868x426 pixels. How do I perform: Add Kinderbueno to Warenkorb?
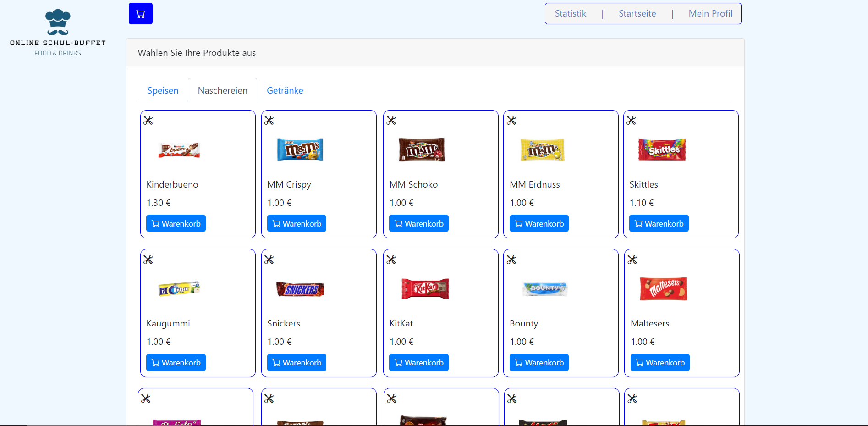[176, 224]
